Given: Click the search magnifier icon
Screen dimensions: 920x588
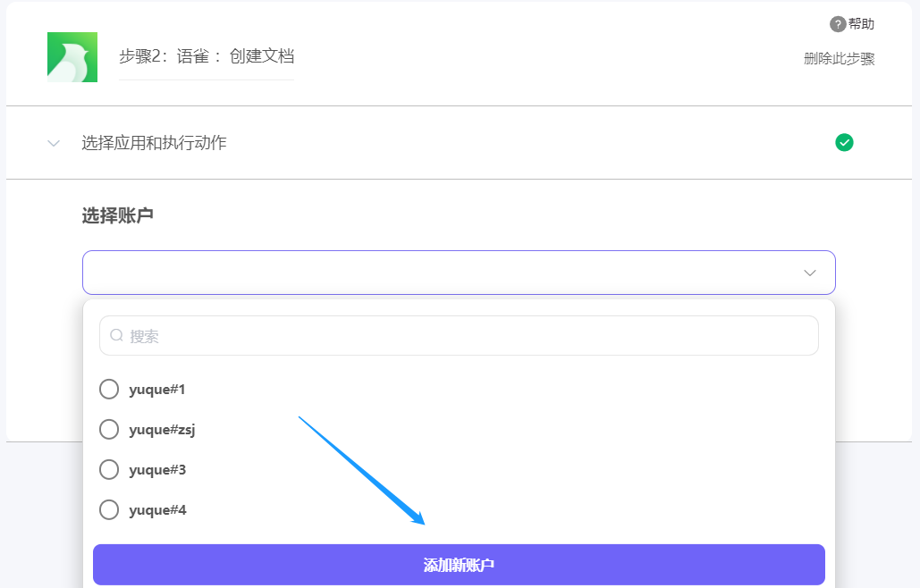Looking at the screenshot, I should 117,335.
